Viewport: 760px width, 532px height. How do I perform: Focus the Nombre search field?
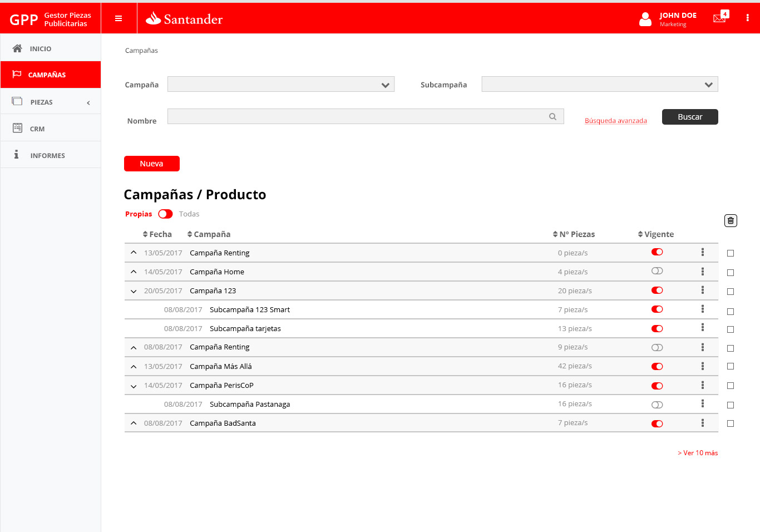[x=366, y=116]
